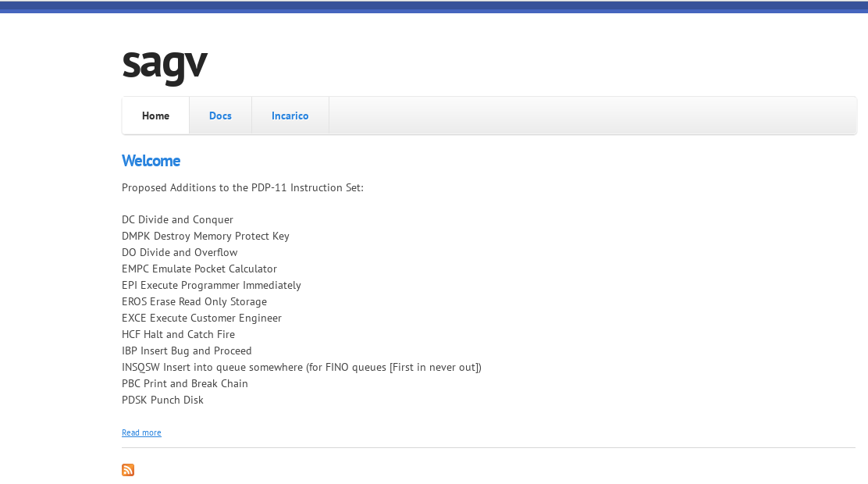Viewport: 868px width, 484px height.
Task: Select the 'EPI Execute Programmer Immediately' text
Action: coord(211,285)
